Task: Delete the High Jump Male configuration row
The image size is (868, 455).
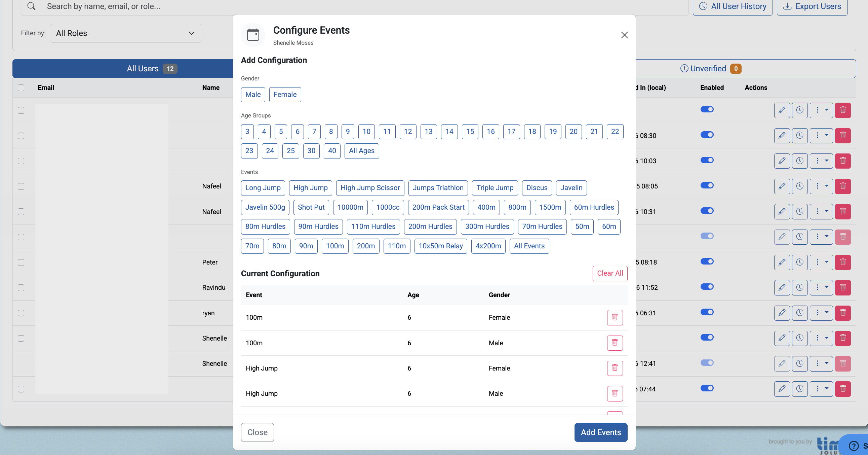Action: click(x=615, y=393)
